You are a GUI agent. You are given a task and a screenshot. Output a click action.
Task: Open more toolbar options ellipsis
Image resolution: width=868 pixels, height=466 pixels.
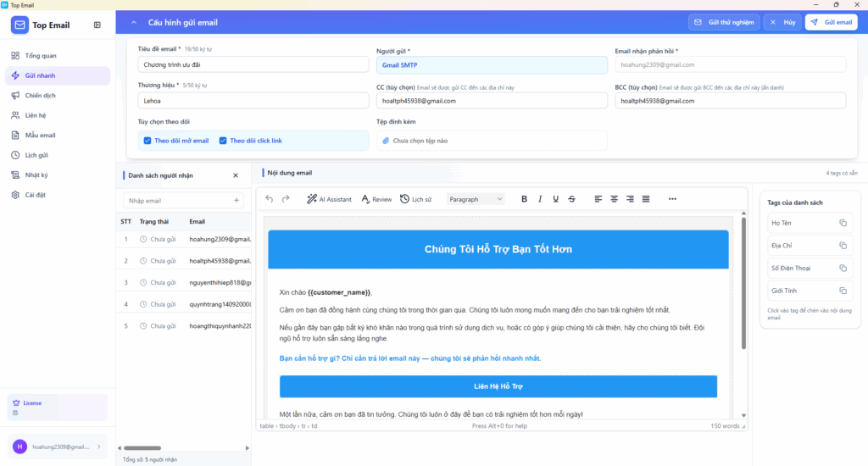coord(672,199)
